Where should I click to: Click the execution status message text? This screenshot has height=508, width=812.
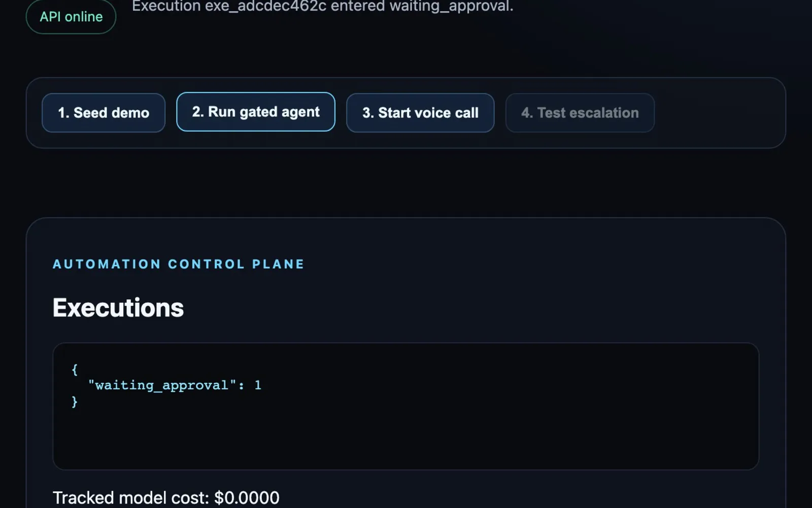(x=323, y=6)
